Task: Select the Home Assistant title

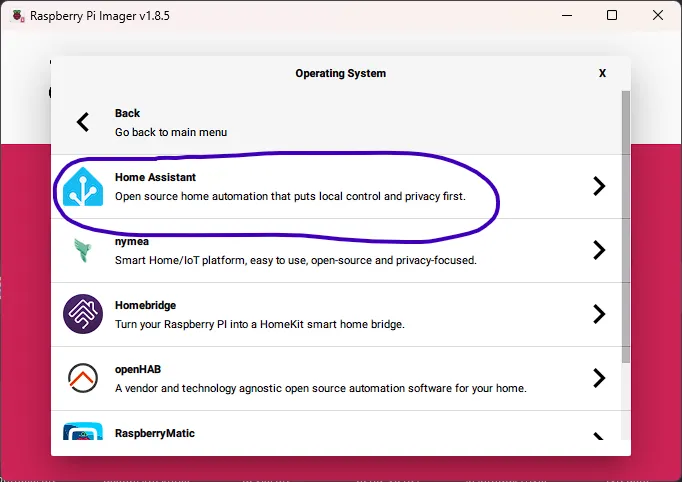Action: coord(155,177)
